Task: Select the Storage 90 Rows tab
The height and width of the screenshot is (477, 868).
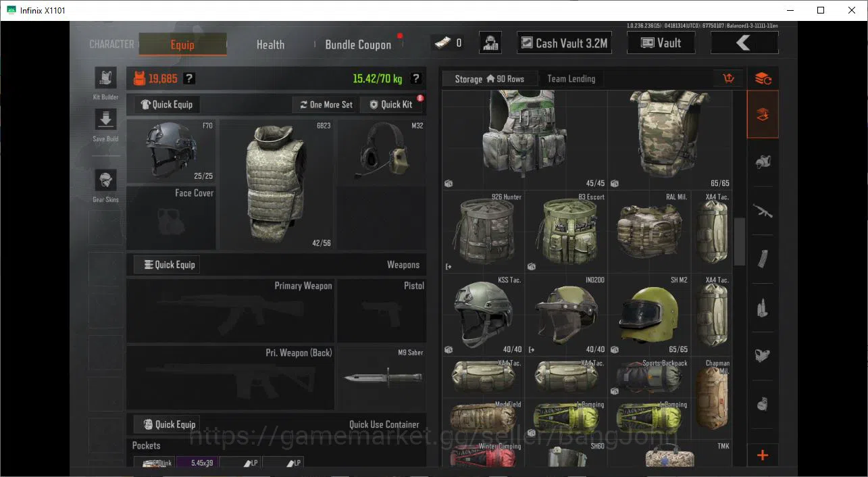Action: [490, 79]
